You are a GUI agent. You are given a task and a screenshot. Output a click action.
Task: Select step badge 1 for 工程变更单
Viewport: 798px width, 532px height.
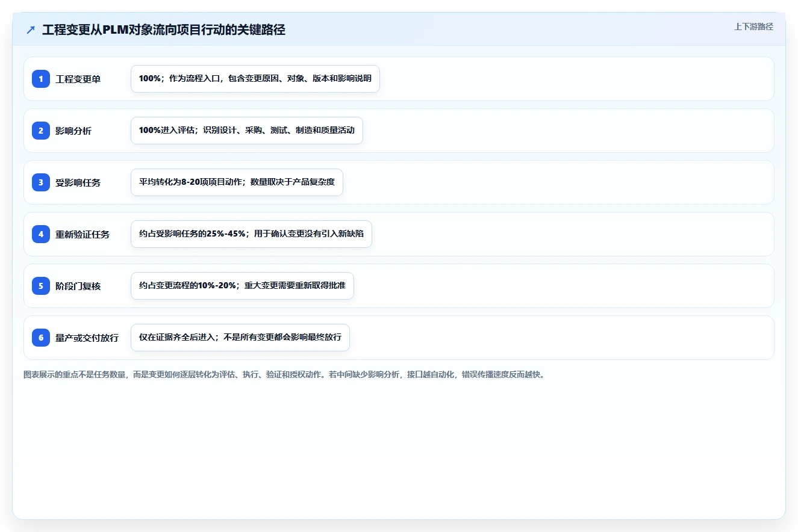[41, 79]
